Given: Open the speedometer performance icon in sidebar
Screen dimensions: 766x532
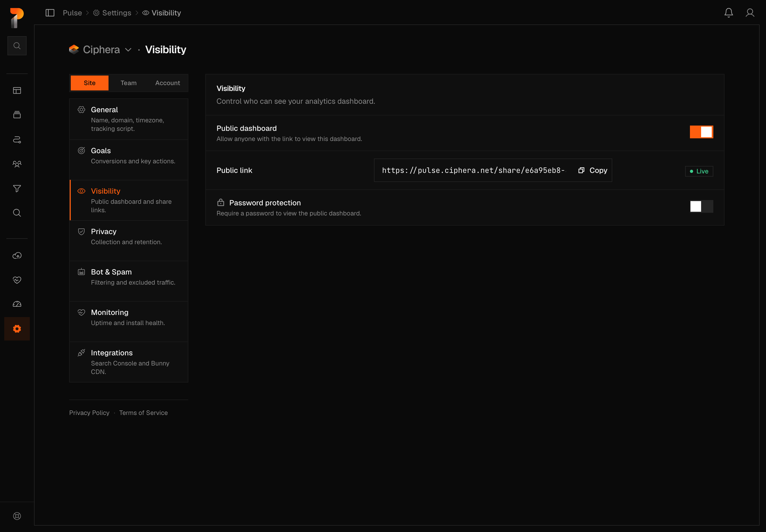Looking at the screenshot, I should click(17, 304).
